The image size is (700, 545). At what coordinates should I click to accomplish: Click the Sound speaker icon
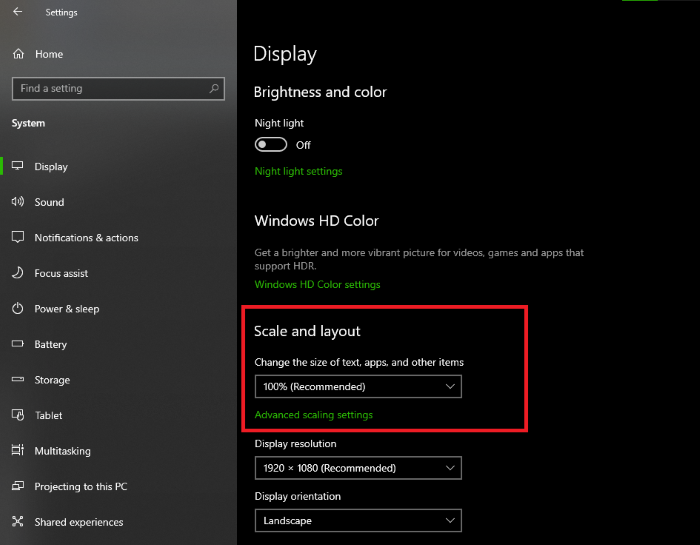pyautogui.click(x=18, y=202)
